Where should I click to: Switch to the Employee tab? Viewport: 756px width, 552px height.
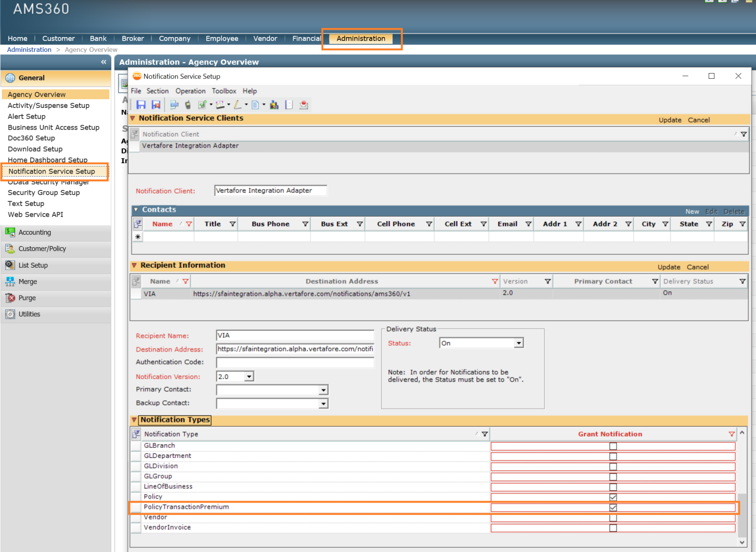222,39
